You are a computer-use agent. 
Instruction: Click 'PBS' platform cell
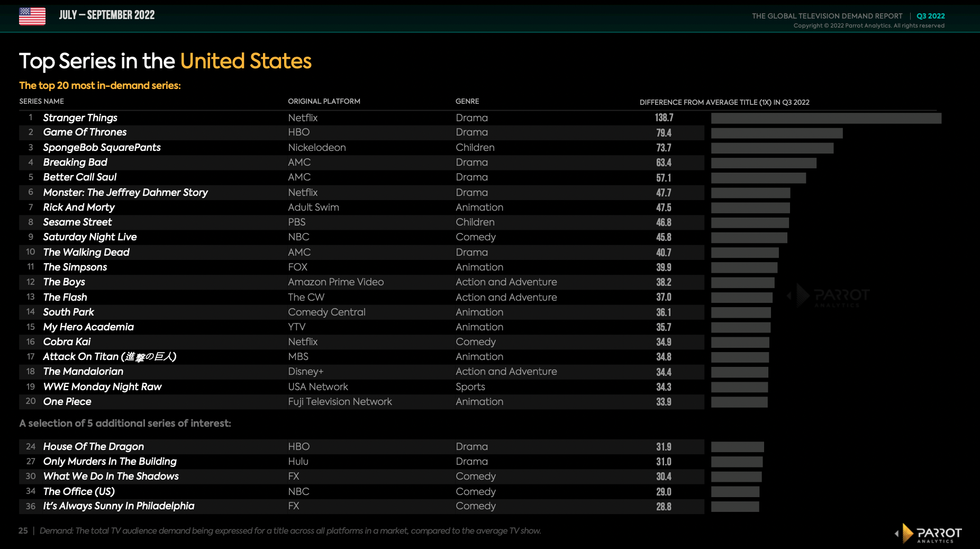(297, 222)
